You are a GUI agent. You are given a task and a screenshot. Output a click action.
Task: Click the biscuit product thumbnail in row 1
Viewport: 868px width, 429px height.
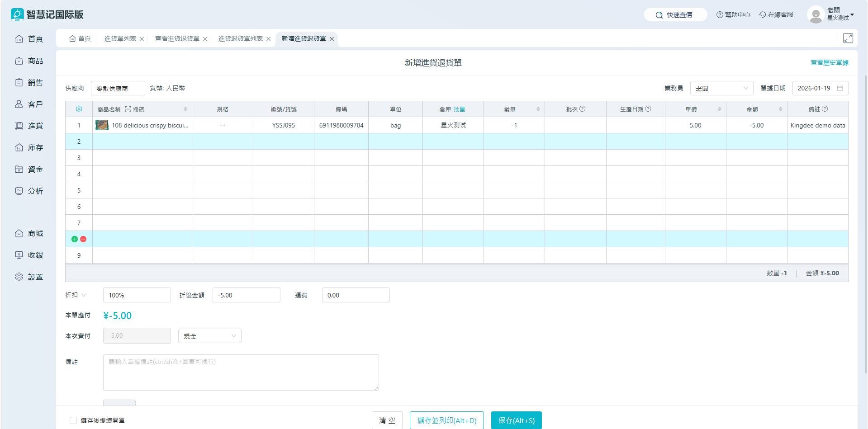click(102, 125)
